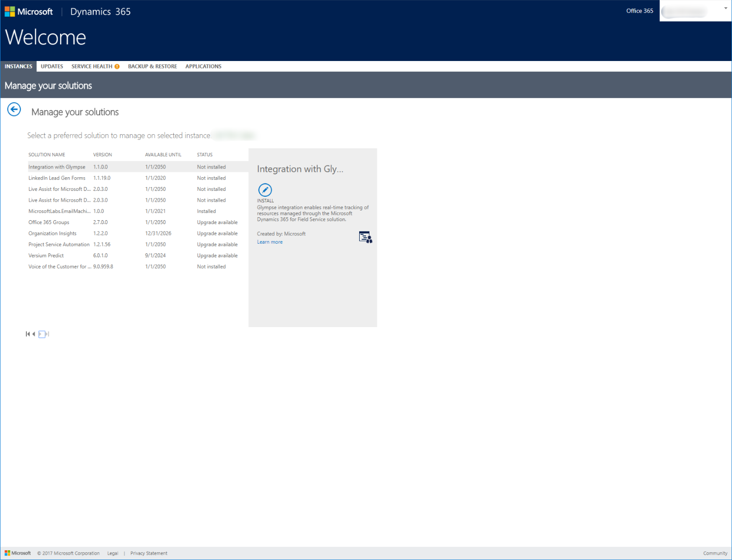This screenshot has width=732, height=560.
Task: Click version 1.2.1.56 cell
Action: point(102,245)
